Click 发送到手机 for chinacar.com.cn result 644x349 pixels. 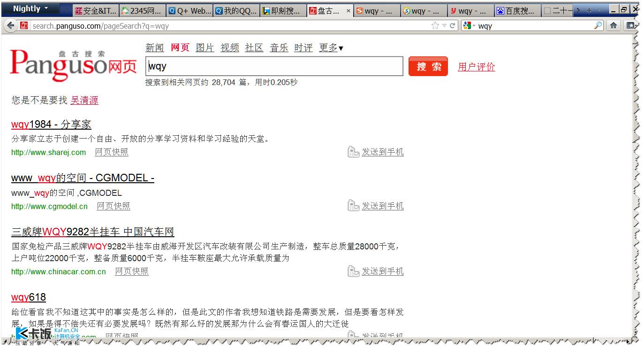[383, 271]
